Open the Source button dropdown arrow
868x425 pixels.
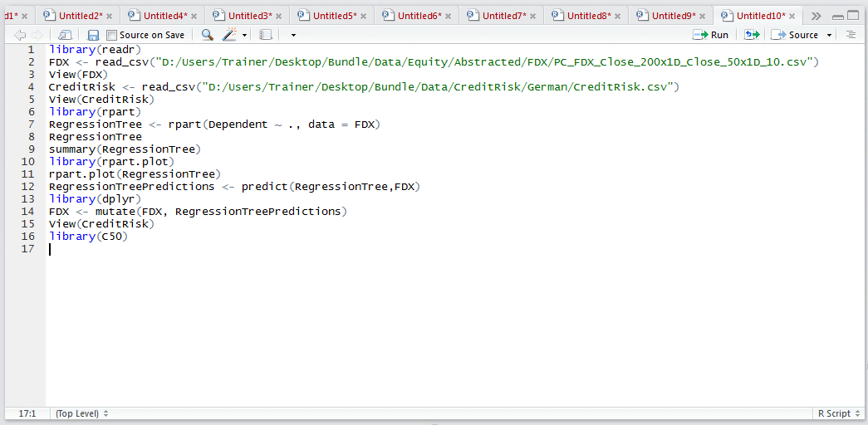(829, 36)
